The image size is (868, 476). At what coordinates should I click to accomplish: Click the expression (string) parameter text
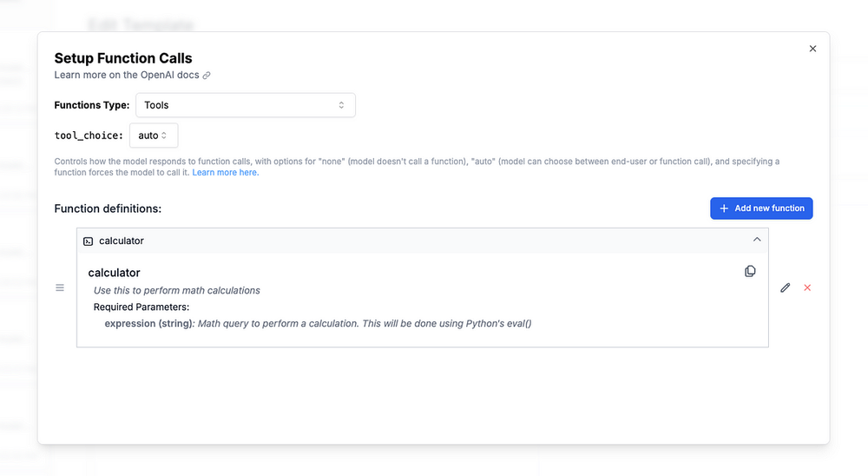(149, 323)
